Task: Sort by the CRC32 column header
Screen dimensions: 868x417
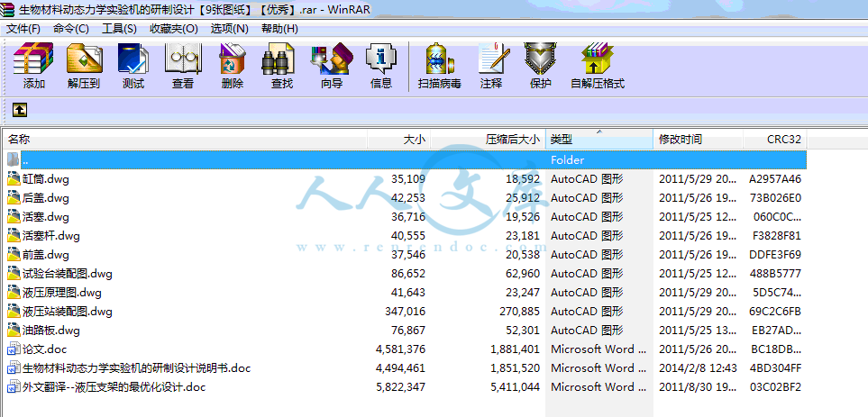Action: [x=775, y=140]
